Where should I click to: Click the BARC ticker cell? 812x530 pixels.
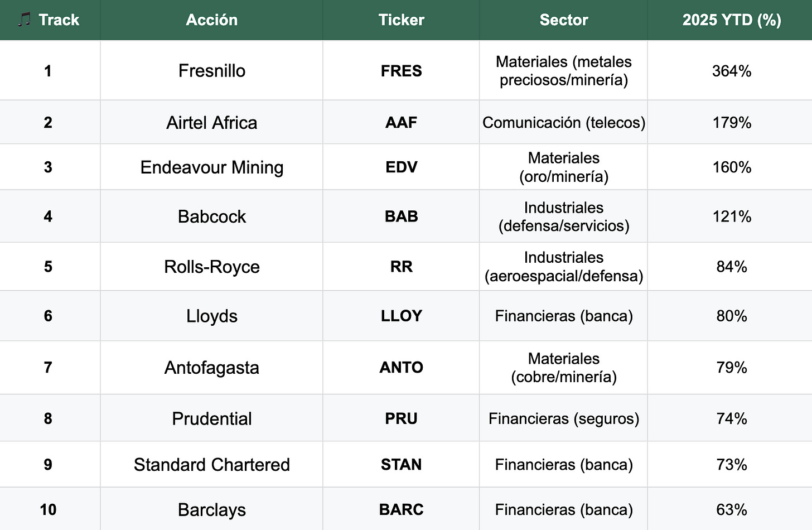click(401, 509)
